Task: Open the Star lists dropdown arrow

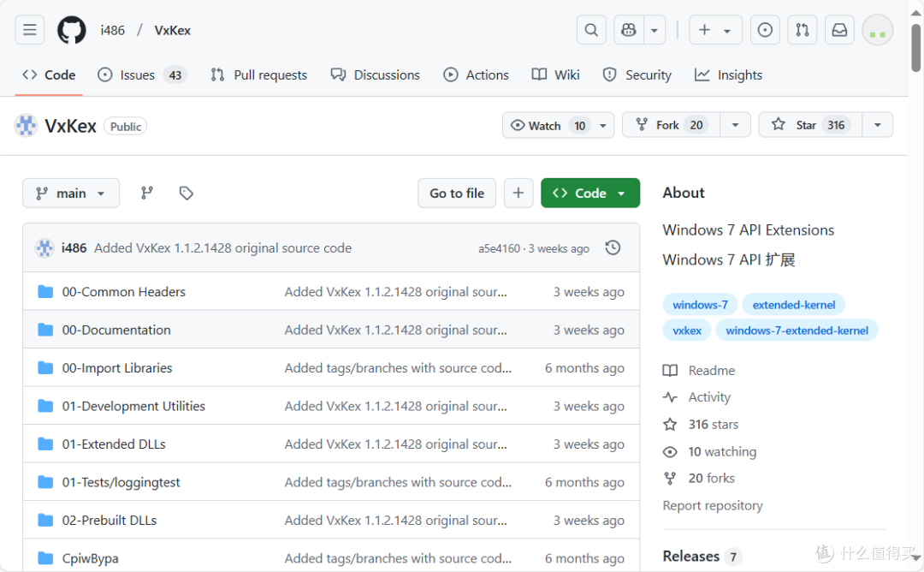Action: coord(877,125)
